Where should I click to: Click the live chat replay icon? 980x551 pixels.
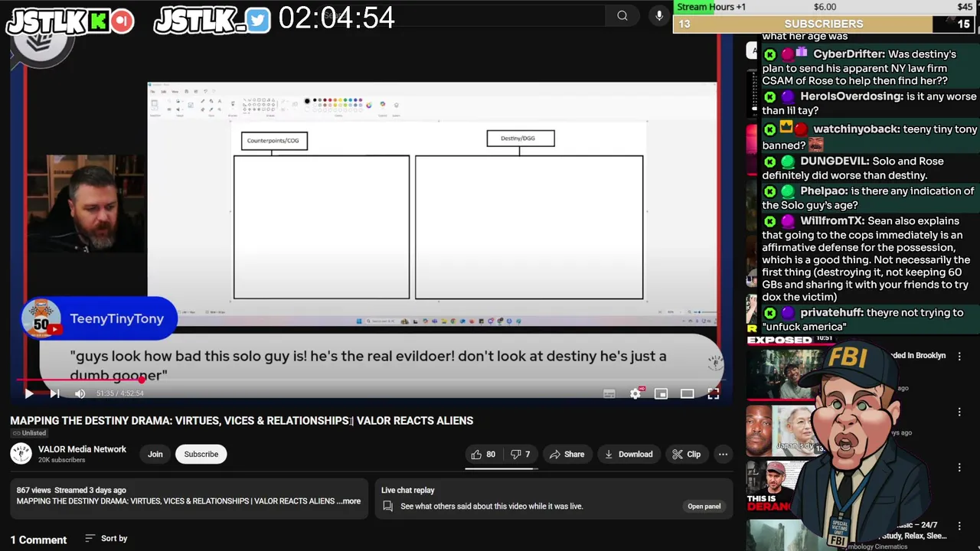click(x=387, y=506)
